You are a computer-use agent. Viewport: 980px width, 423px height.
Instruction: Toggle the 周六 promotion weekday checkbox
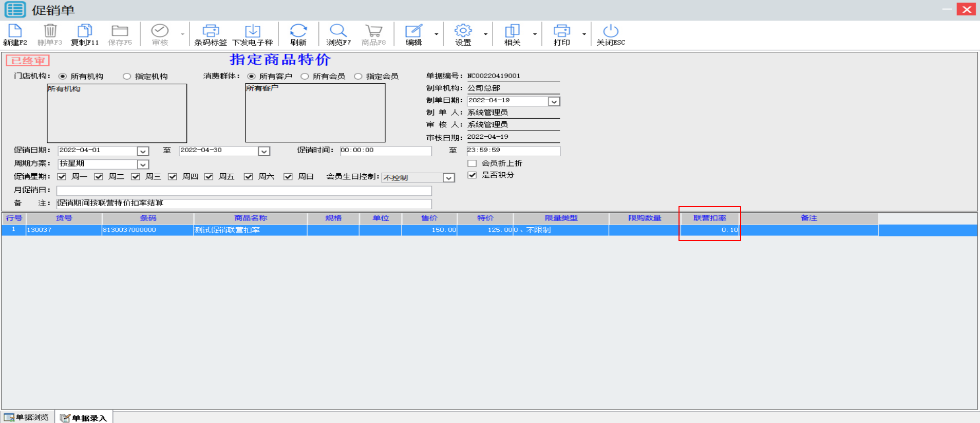pos(249,177)
